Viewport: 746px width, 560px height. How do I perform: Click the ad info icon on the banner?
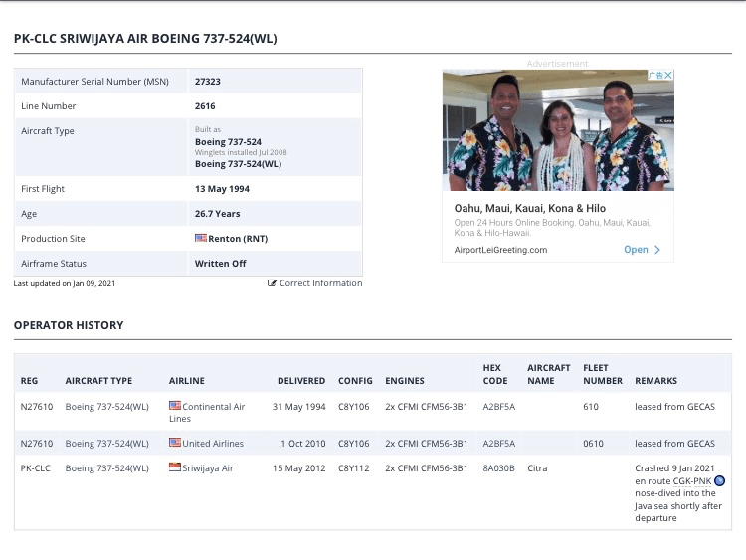coord(654,75)
